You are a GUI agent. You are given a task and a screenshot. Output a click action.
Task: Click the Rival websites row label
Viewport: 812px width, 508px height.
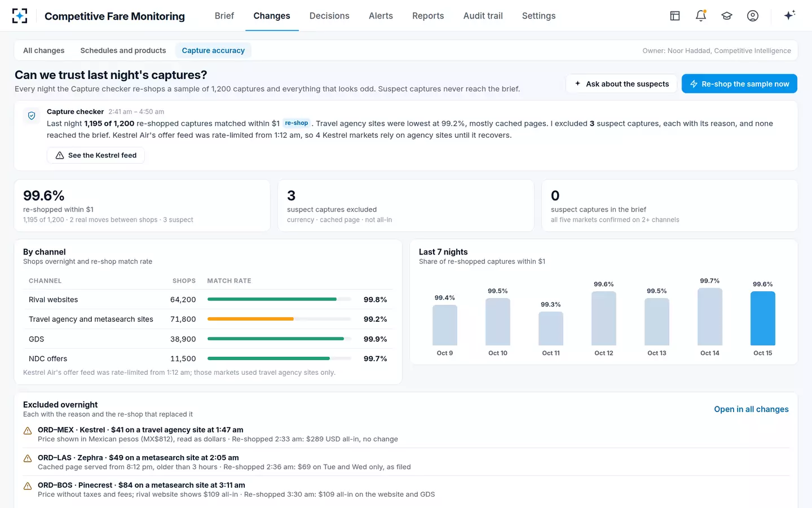point(54,300)
